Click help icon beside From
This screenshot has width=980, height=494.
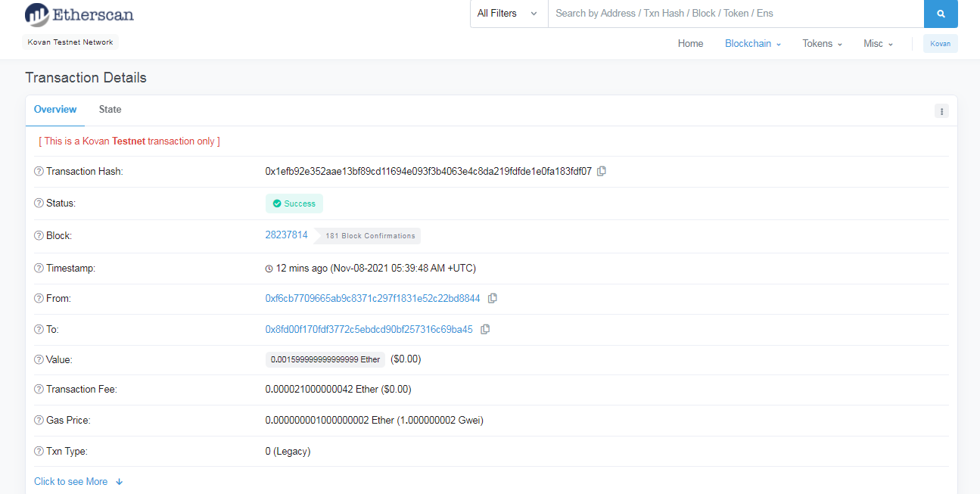[39, 299]
